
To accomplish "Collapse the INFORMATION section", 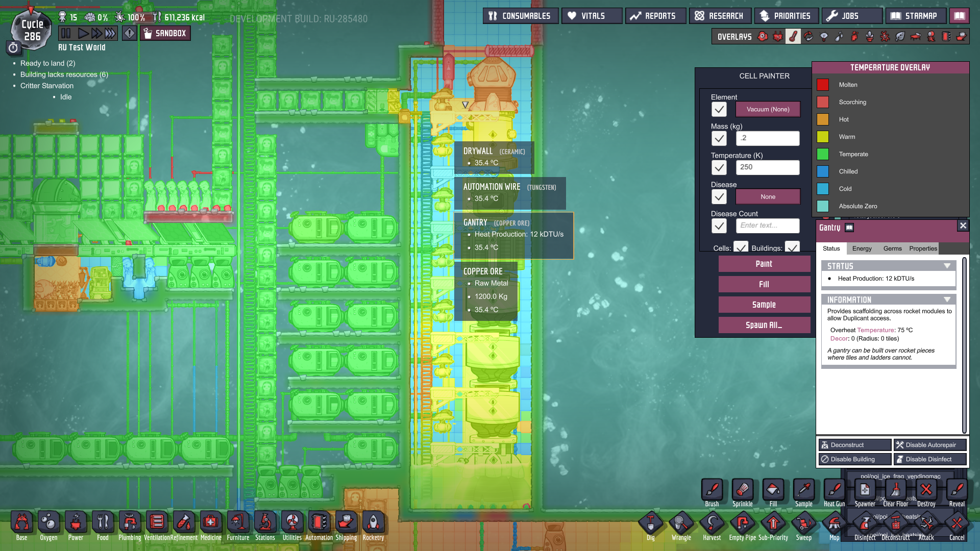I will (947, 299).
